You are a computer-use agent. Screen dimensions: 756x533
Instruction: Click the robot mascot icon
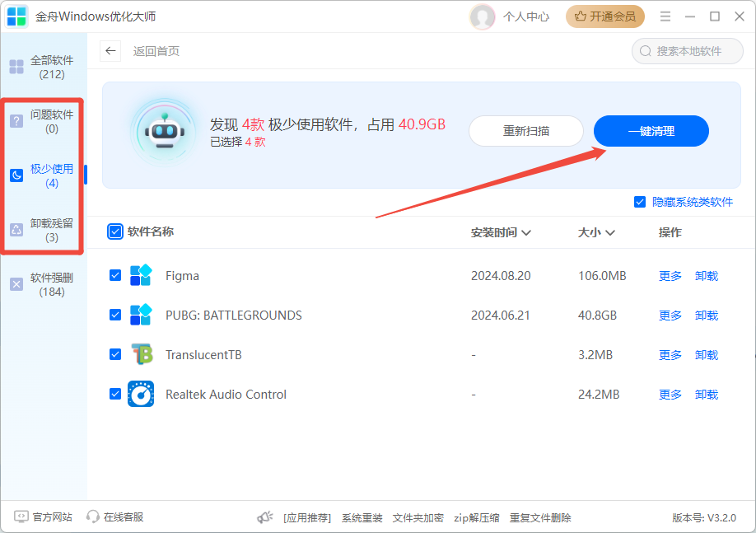165,132
